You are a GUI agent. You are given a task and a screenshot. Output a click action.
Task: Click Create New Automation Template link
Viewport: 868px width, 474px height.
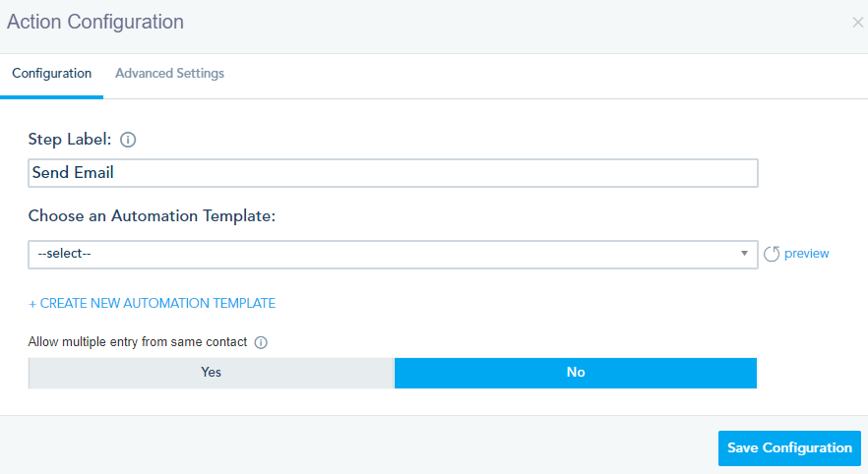(x=157, y=304)
